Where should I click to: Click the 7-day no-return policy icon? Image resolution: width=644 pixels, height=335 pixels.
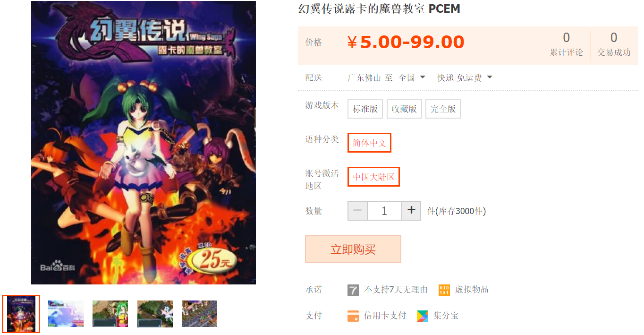(x=353, y=290)
